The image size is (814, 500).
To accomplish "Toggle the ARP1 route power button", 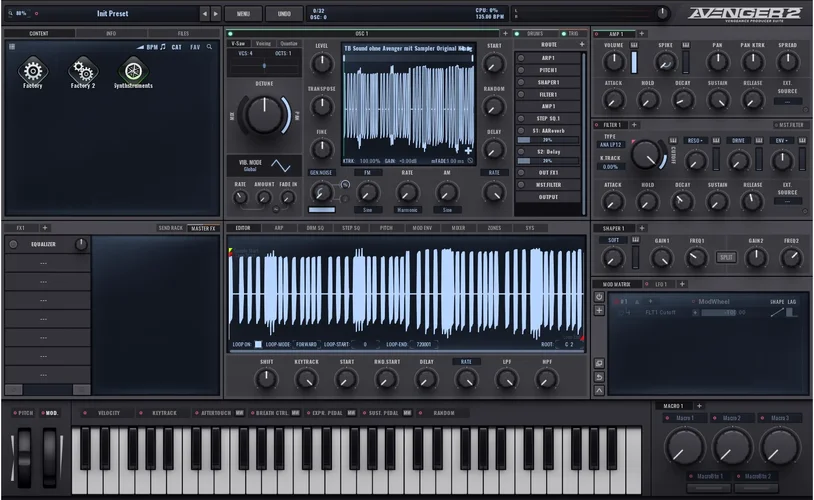I will coord(521,58).
